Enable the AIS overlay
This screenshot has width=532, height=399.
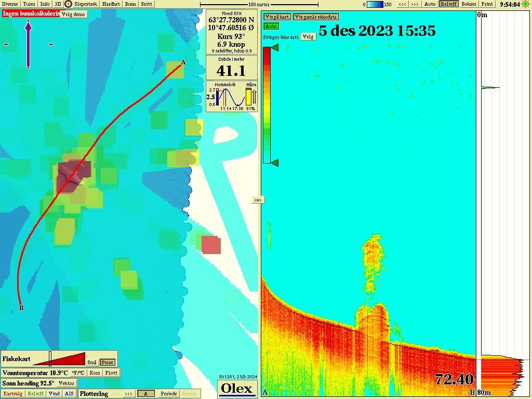click(x=69, y=394)
